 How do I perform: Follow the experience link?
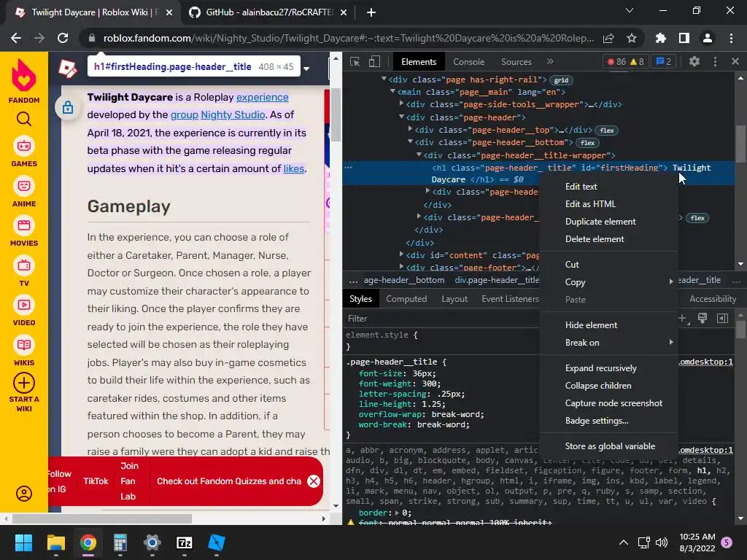(262, 97)
